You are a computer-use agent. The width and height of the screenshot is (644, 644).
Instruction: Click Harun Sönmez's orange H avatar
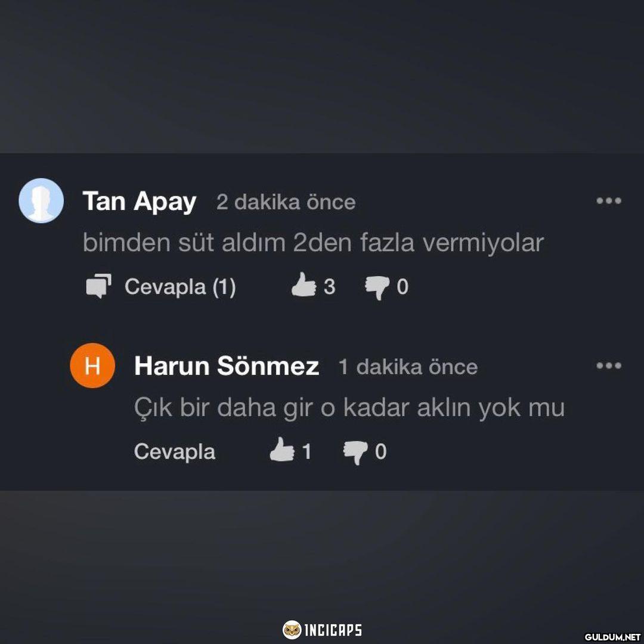[x=92, y=366]
